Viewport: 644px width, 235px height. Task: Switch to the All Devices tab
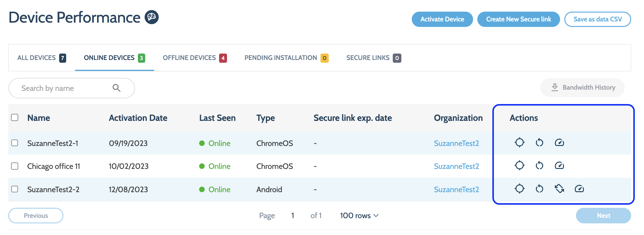42,58
